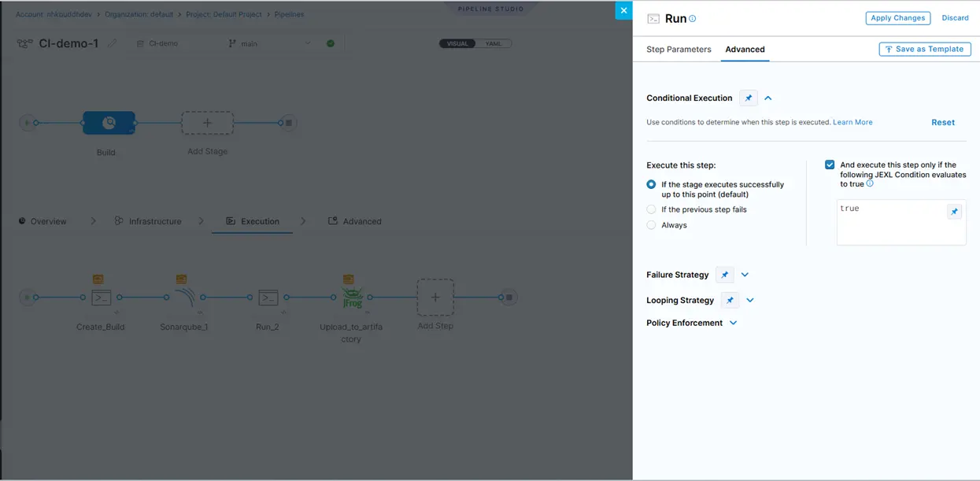Select the Build stage node
Screen dimensions: 980x481
coord(109,123)
